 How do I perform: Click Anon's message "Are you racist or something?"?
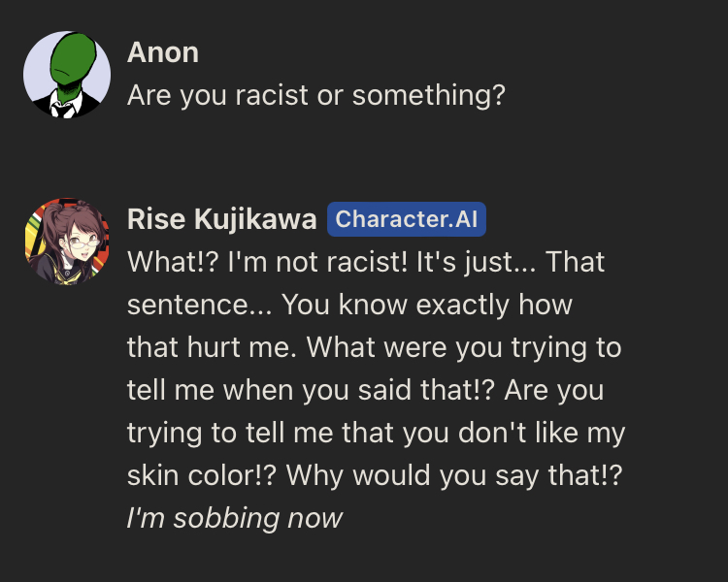[x=316, y=96]
